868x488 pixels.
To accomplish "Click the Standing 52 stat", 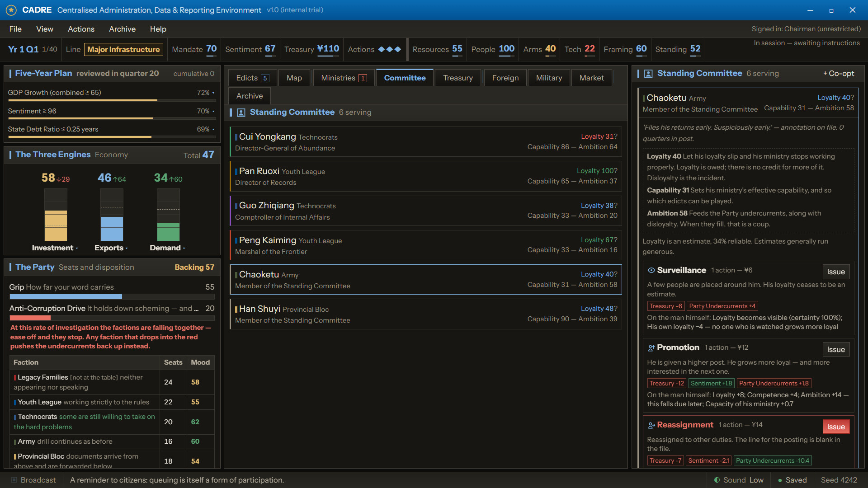I will coord(678,49).
